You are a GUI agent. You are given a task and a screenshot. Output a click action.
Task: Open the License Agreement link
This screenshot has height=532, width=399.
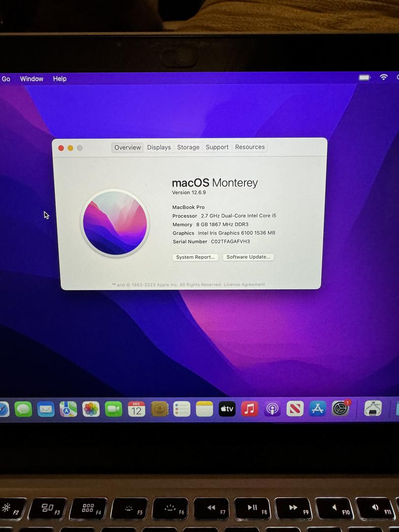[244, 285]
